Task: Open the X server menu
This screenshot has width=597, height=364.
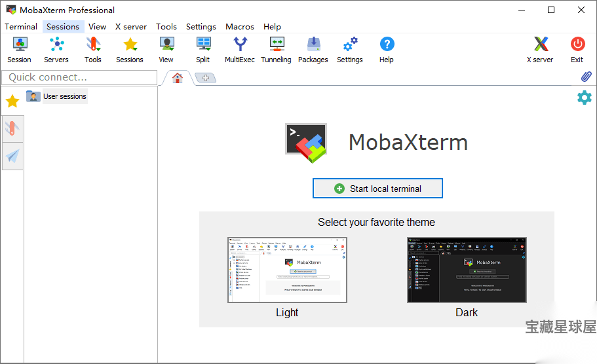Action: [131, 27]
